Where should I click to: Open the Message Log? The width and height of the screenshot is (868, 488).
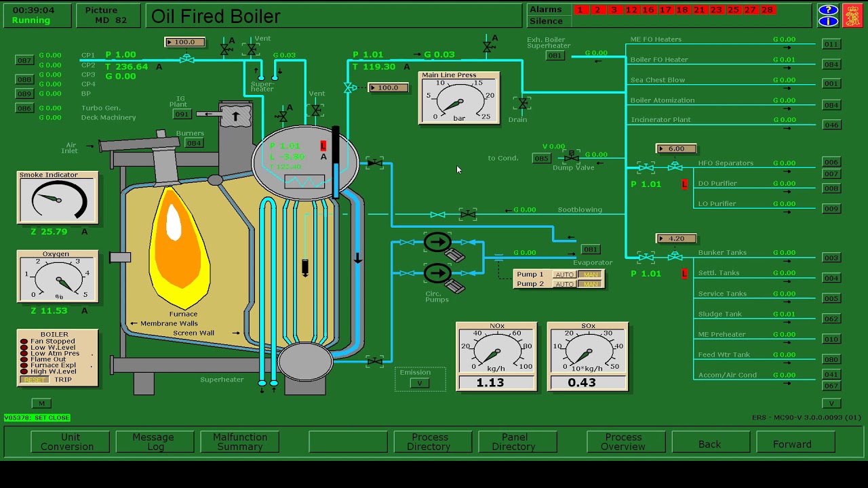(x=155, y=442)
